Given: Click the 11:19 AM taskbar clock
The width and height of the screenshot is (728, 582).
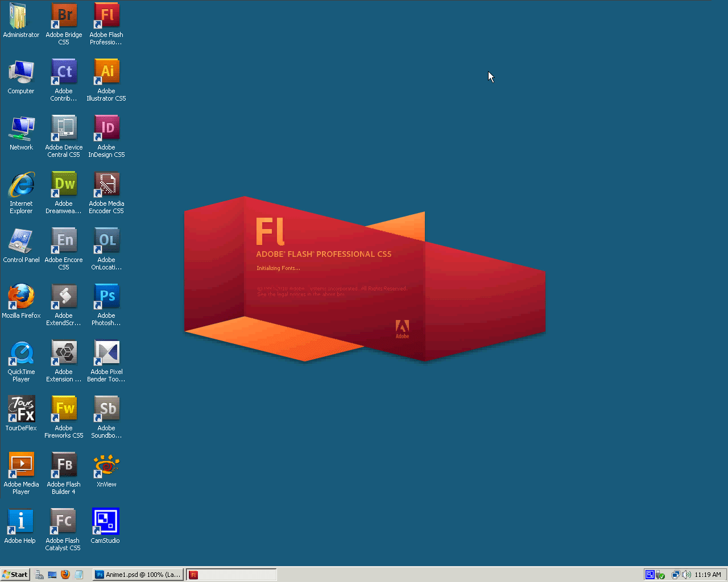Looking at the screenshot, I should (x=708, y=575).
